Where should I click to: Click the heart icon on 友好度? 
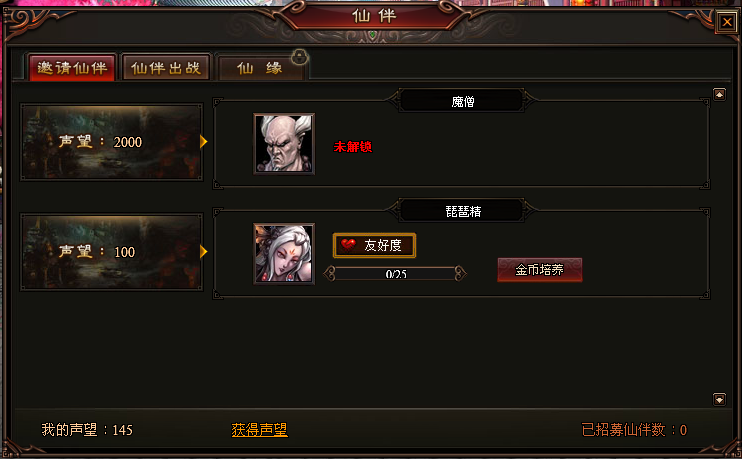(x=348, y=245)
